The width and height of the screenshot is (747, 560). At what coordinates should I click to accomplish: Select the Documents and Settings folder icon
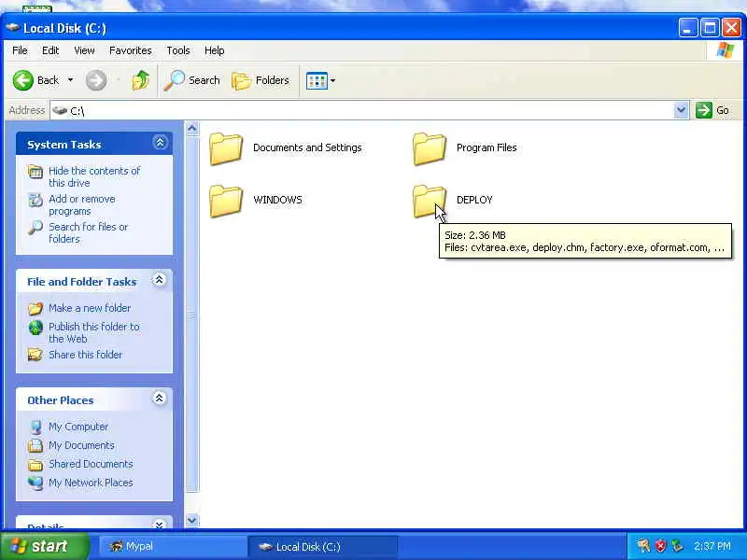pyautogui.click(x=226, y=148)
